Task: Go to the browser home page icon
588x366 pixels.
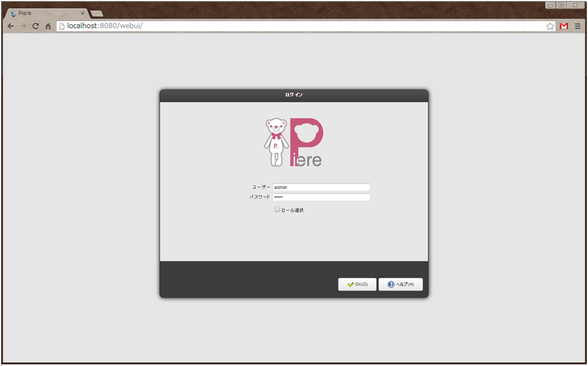Action: (x=48, y=26)
